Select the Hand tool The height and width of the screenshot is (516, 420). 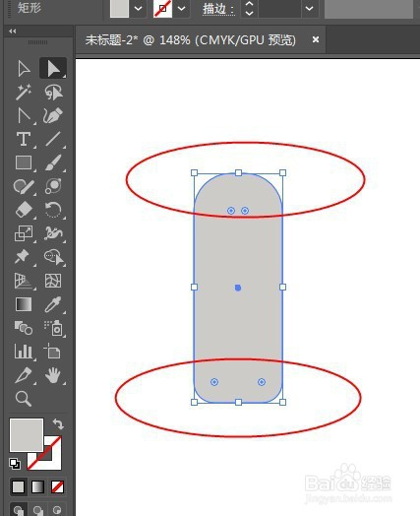53,375
